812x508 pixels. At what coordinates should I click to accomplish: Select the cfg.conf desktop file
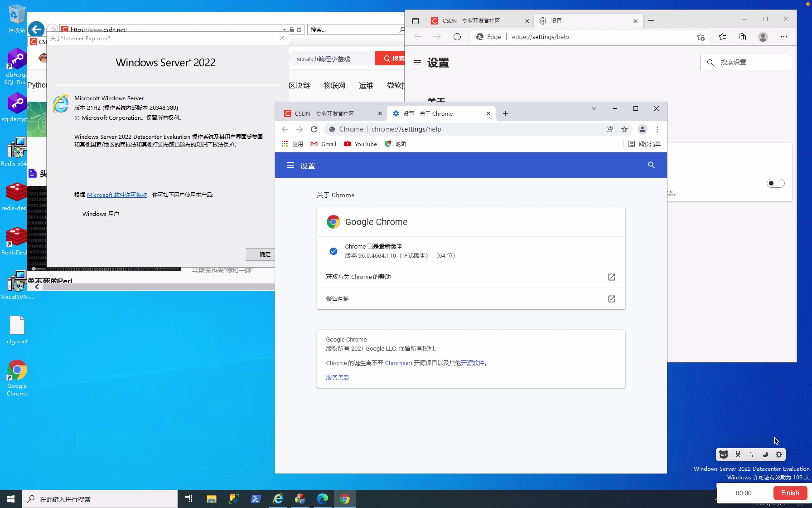(17, 330)
